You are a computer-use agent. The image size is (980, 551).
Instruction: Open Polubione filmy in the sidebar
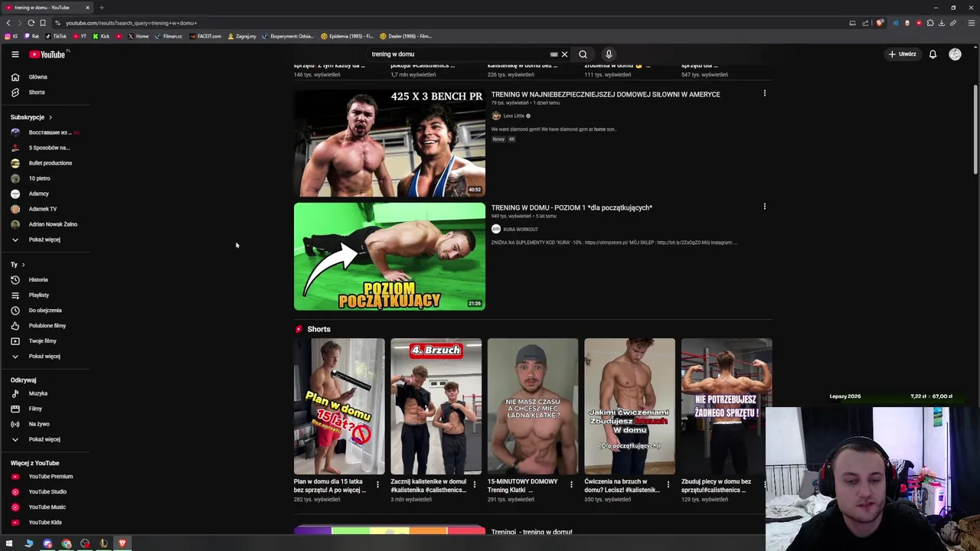pyautogui.click(x=47, y=326)
